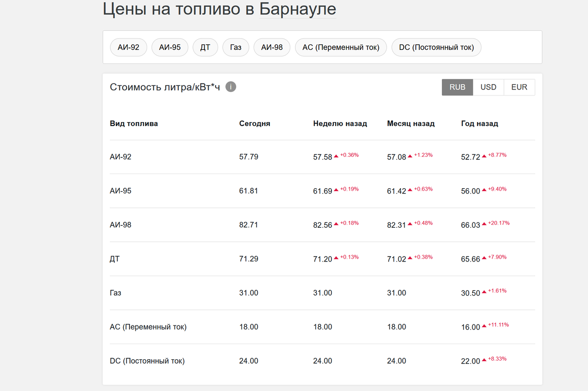This screenshot has width=588, height=391.
Task: Open the Барнауле city selector link
Action: (298, 9)
